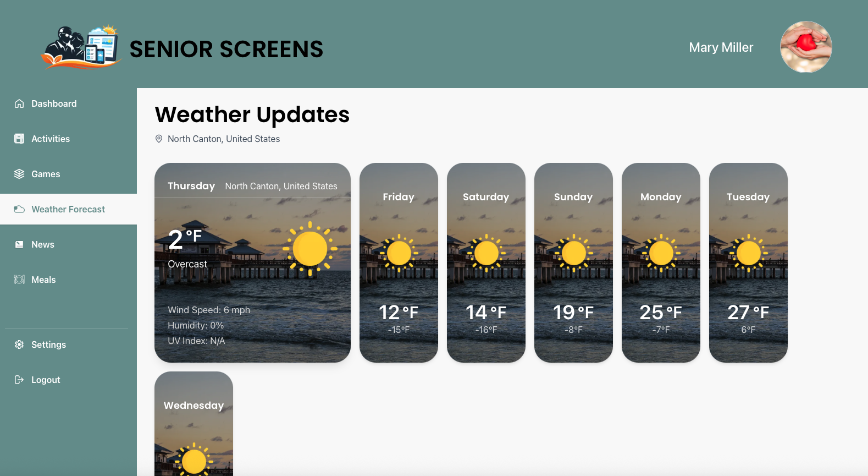Select the Saturday forecast card title

(x=486, y=197)
